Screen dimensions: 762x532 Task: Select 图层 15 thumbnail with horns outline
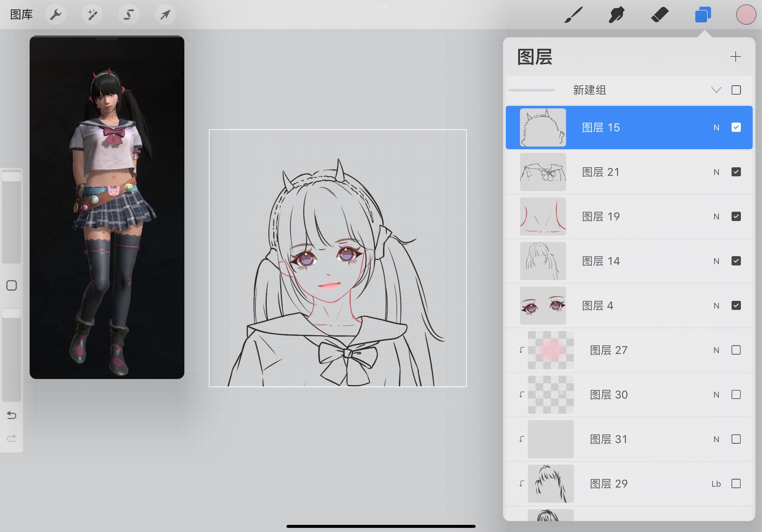543,128
